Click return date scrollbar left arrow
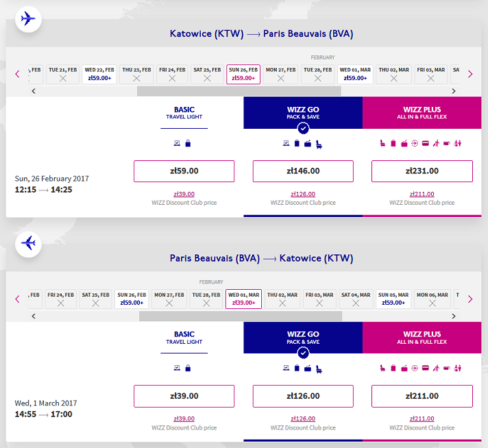 click(x=34, y=316)
